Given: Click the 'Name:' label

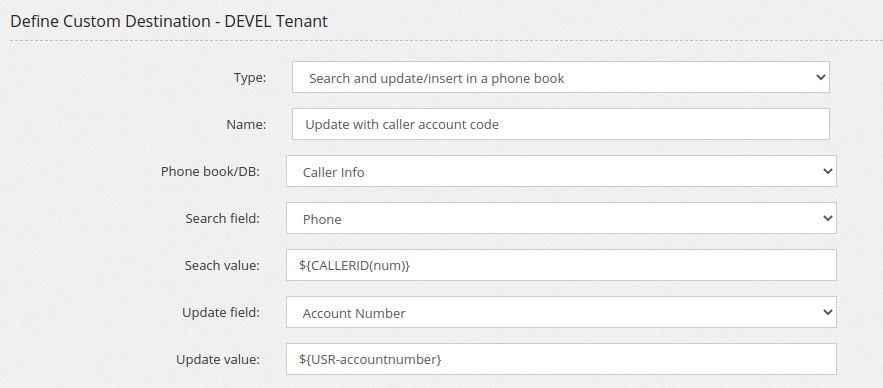Looking at the screenshot, I should click(x=246, y=124).
